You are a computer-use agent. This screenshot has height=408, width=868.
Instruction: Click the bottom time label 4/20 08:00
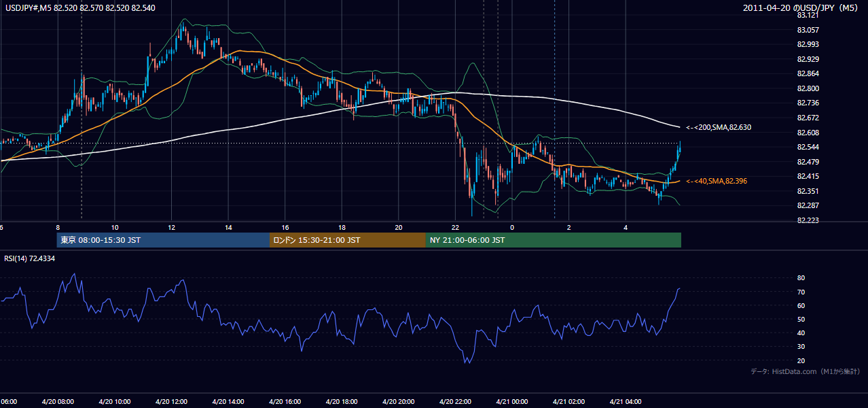[58, 402]
